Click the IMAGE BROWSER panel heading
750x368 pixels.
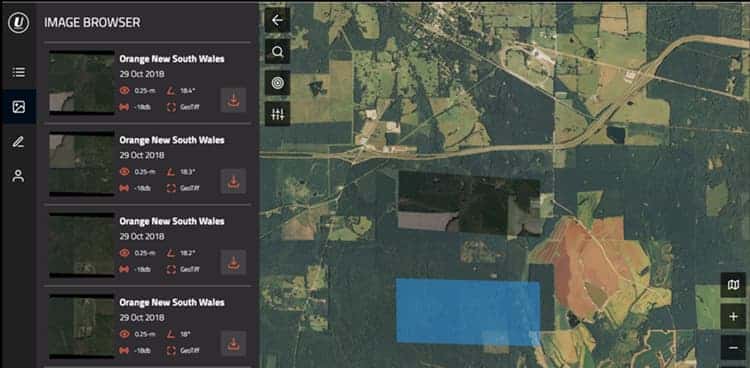(92, 22)
